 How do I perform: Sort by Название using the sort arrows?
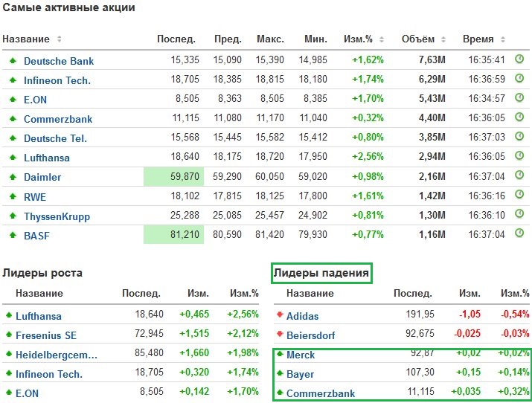60,39
